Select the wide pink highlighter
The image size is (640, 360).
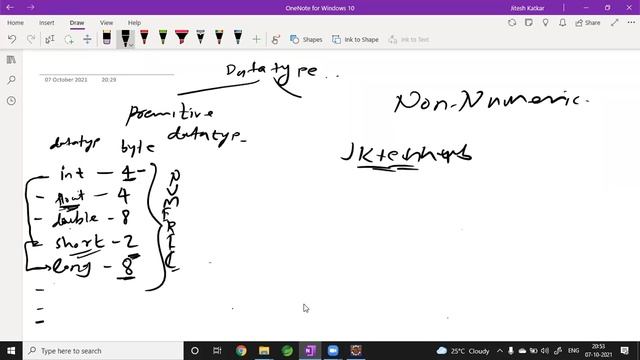click(182, 38)
